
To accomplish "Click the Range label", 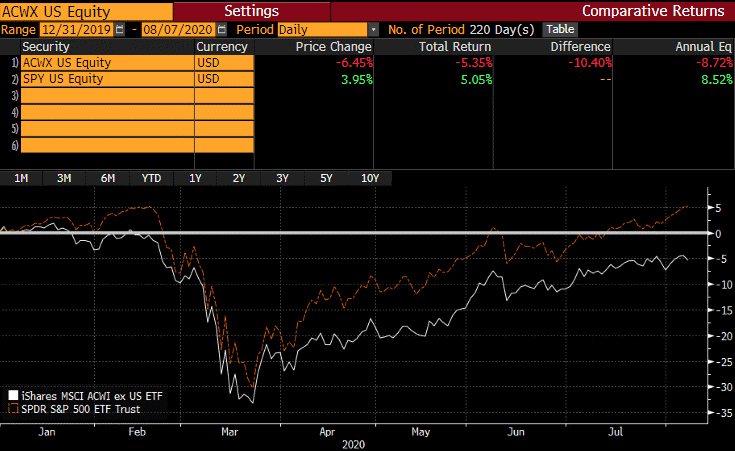I will (x=18, y=30).
